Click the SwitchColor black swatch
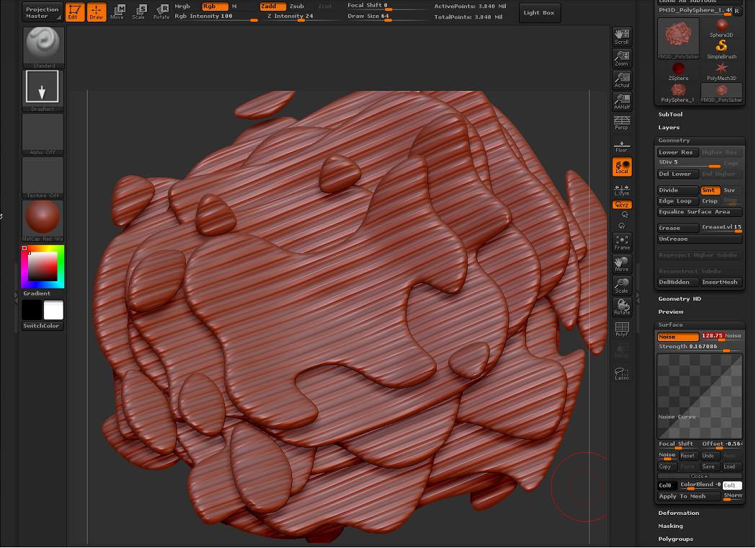Viewport: 756px width, 548px height. [x=33, y=310]
